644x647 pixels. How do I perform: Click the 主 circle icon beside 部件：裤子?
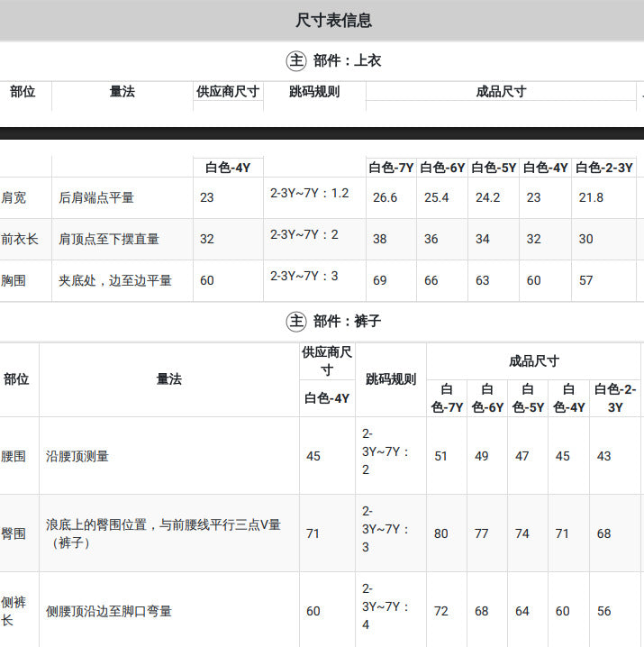(x=296, y=321)
